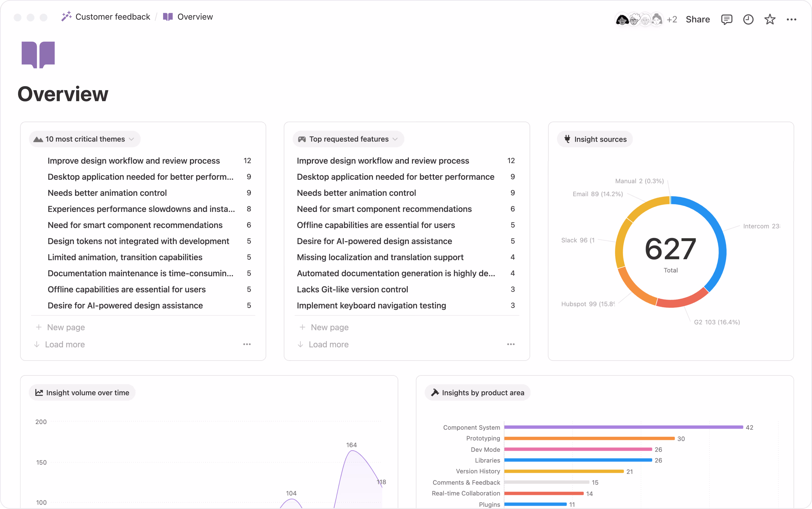Click three-dot menu under critical themes list
The image size is (812, 509).
coord(247,344)
